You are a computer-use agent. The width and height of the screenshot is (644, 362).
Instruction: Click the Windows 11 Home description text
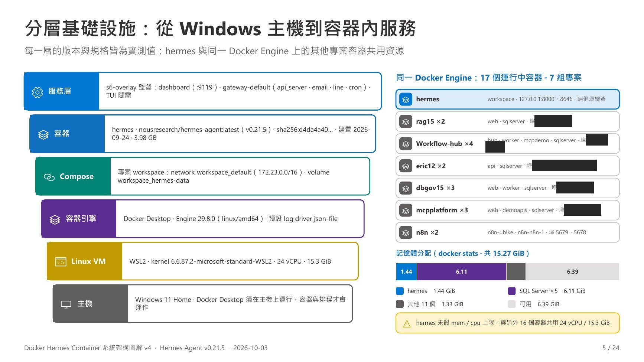click(x=240, y=304)
